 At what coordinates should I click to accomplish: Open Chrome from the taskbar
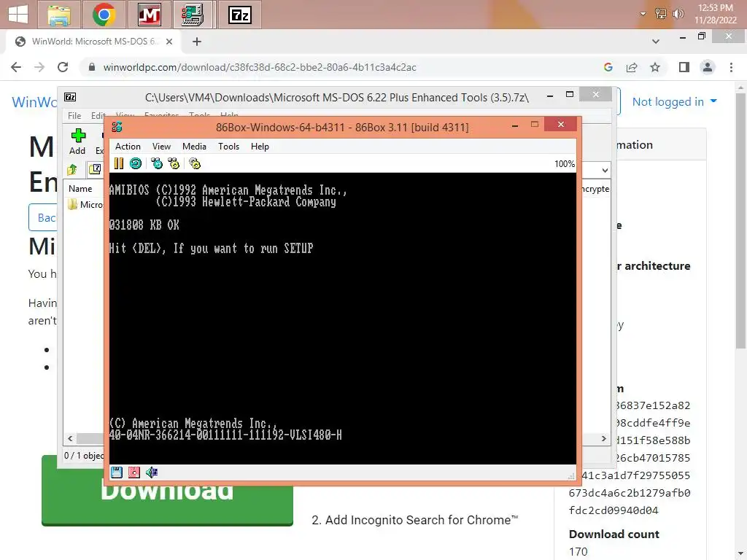pyautogui.click(x=104, y=15)
